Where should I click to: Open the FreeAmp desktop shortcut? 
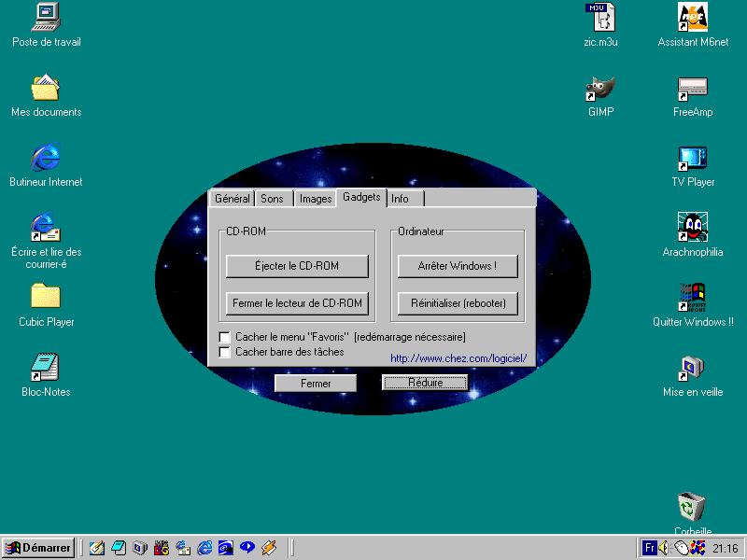click(693, 89)
